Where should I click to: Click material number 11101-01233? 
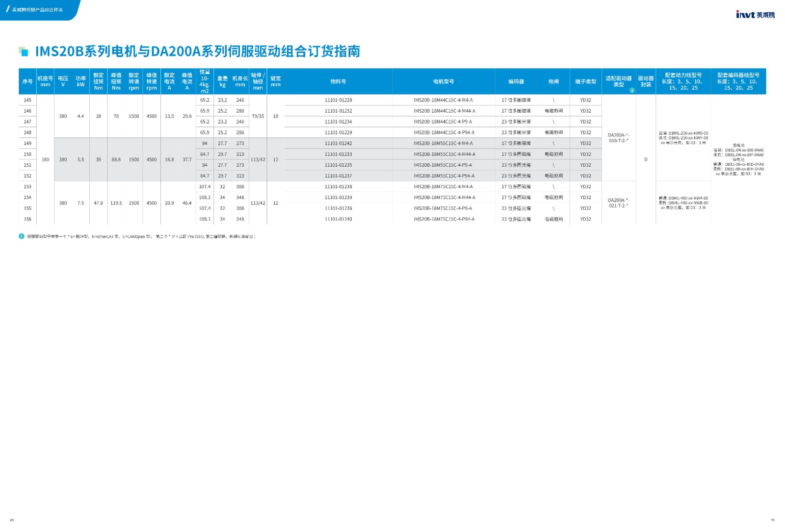click(x=338, y=154)
